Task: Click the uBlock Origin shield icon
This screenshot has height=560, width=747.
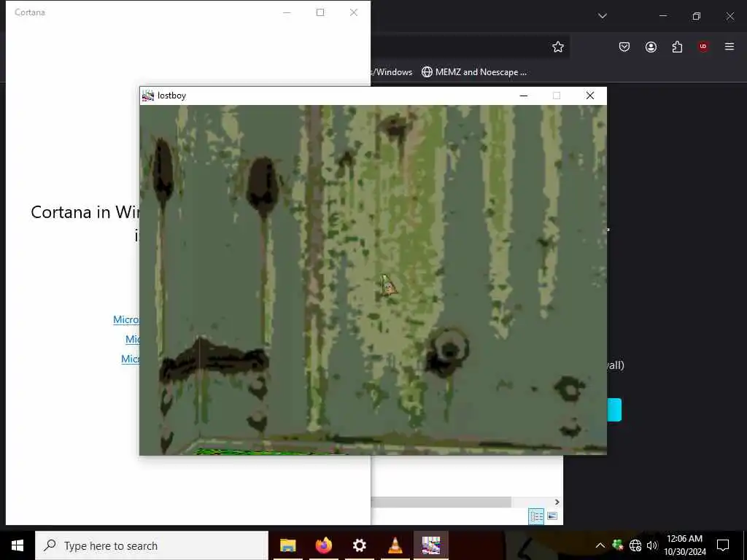Action: [x=703, y=47]
